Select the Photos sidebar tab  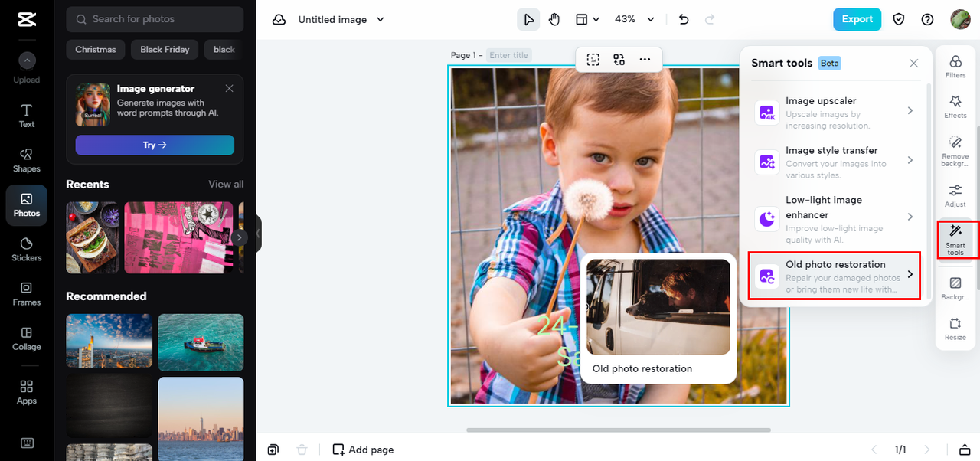click(27, 205)
